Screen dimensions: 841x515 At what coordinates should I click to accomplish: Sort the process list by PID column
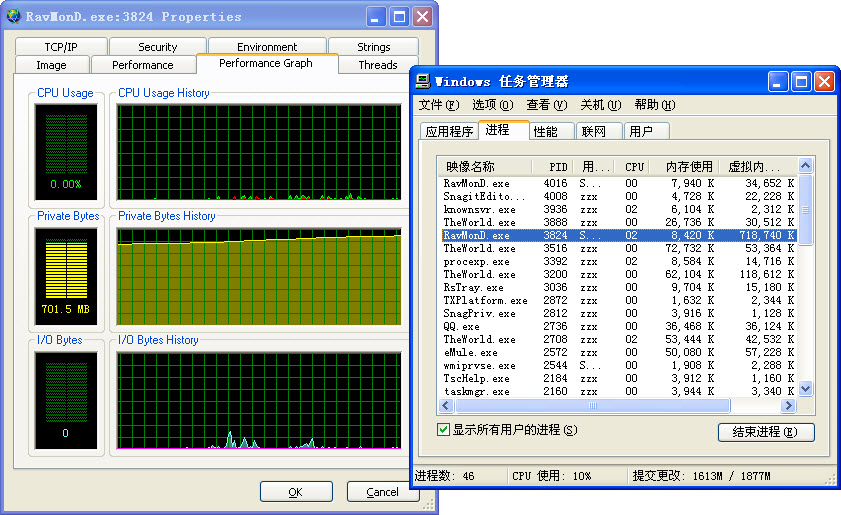point(558,167)
